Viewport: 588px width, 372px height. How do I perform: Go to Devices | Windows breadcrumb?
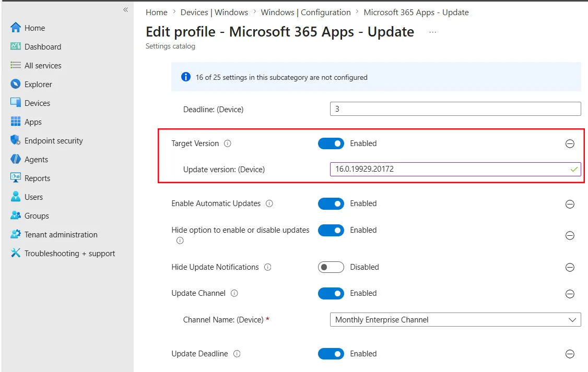[214, 13]
